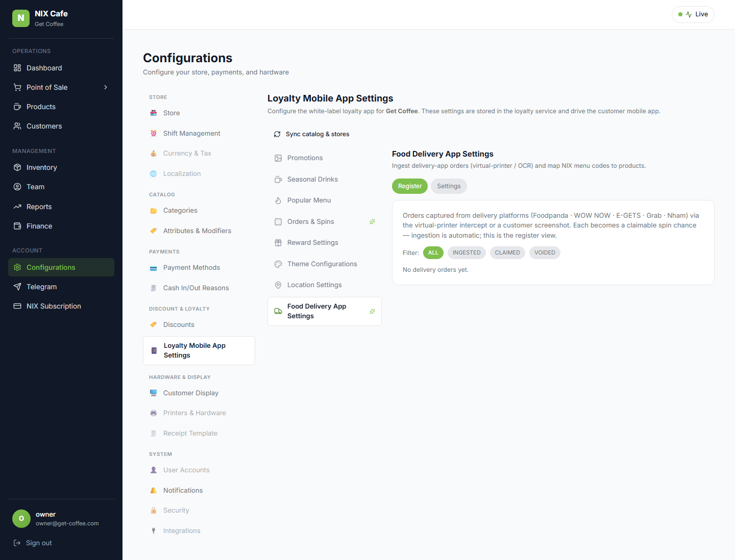The image size is (735, 560).
Task: Open Location Settings section
Action: (x=325, y=285)
